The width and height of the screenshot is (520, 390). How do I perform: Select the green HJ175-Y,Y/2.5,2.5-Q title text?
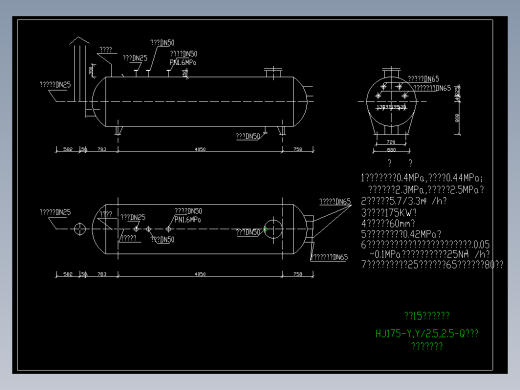pyautogui.click(x=427, y=333)
